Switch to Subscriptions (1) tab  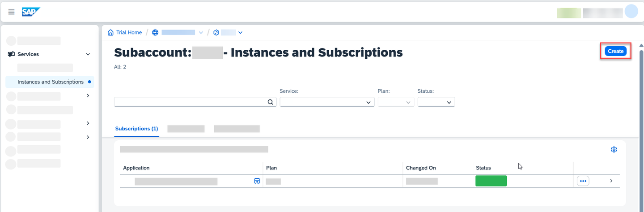tap(136, 129)
